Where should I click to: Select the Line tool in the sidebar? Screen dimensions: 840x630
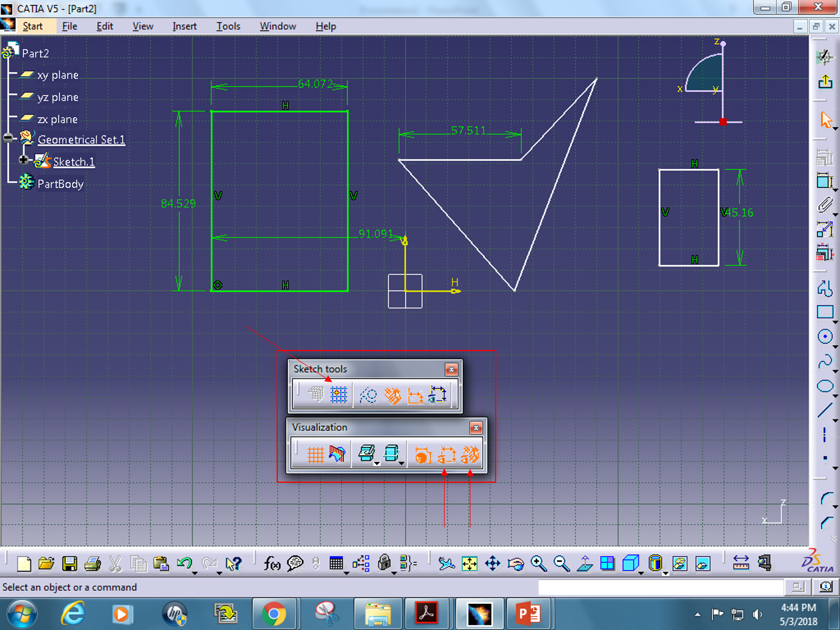pyautogui.click(x=825, y=409)
